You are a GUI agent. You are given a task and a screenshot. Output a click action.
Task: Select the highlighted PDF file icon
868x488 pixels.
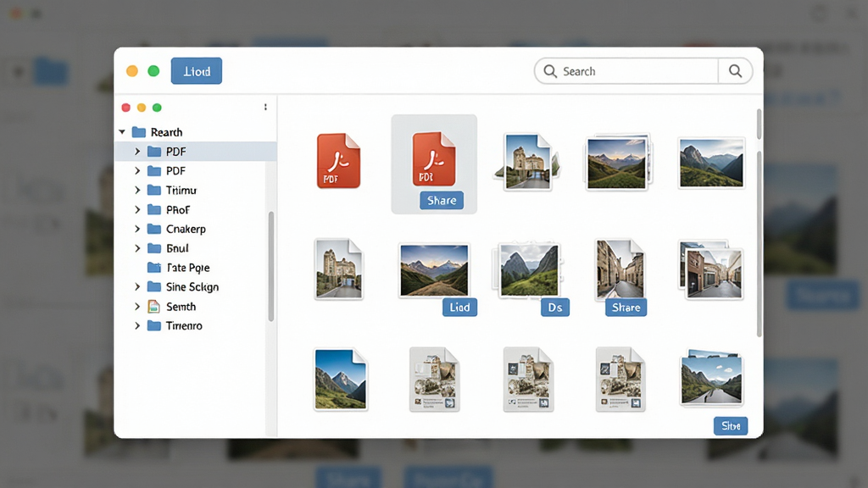tap(434, 158)
